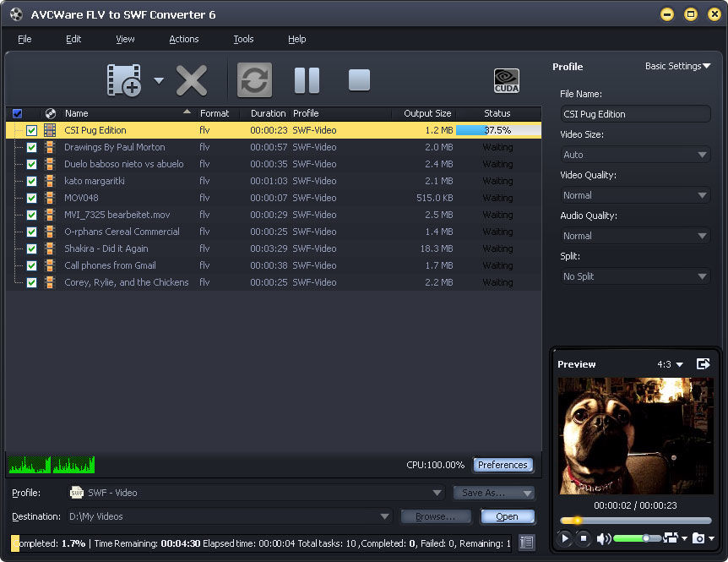Sort list by the Name column header
The width and height of the screenshot is (728, 562).
[127, 113]
